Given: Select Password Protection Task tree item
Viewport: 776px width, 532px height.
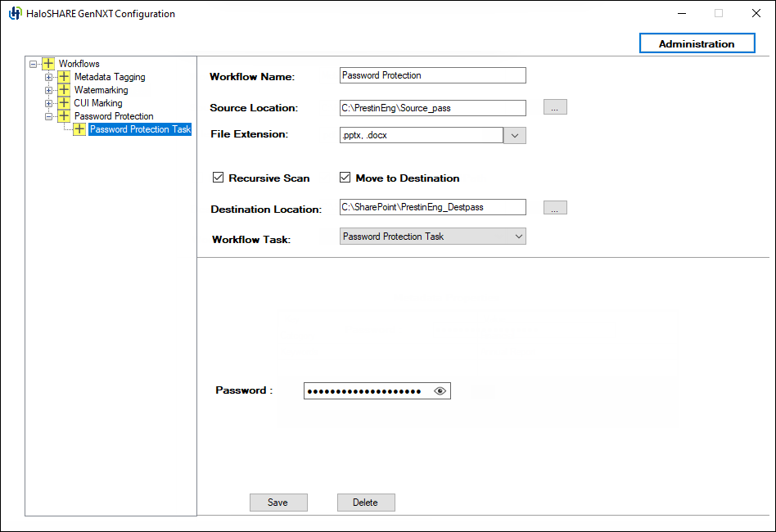Looking at the screenshot, I should point(140,129).
